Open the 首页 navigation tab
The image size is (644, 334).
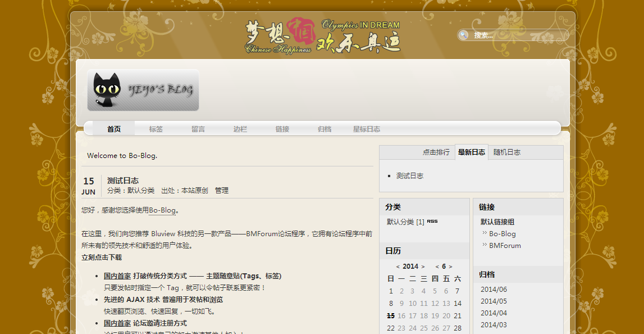[114, 129]
